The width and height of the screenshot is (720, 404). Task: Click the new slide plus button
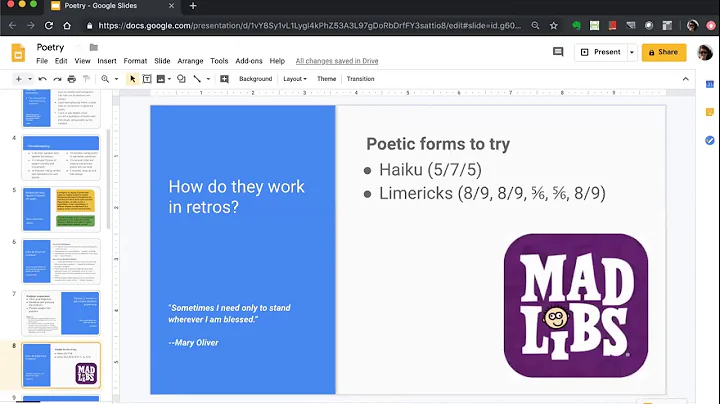click(18, 79)
